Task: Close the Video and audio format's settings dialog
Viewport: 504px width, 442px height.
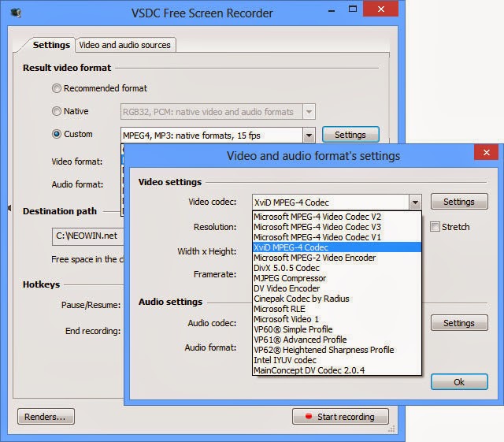Action: coord(486,153)
